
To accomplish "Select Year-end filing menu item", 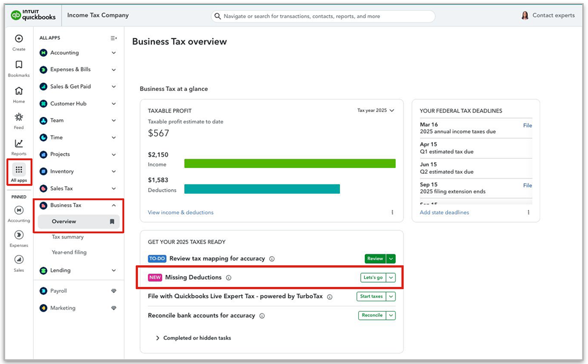I will coord(69,253).
